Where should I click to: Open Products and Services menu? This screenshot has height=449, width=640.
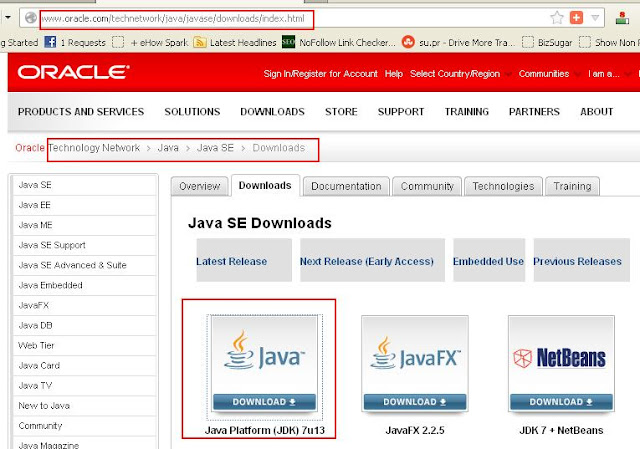81,112
